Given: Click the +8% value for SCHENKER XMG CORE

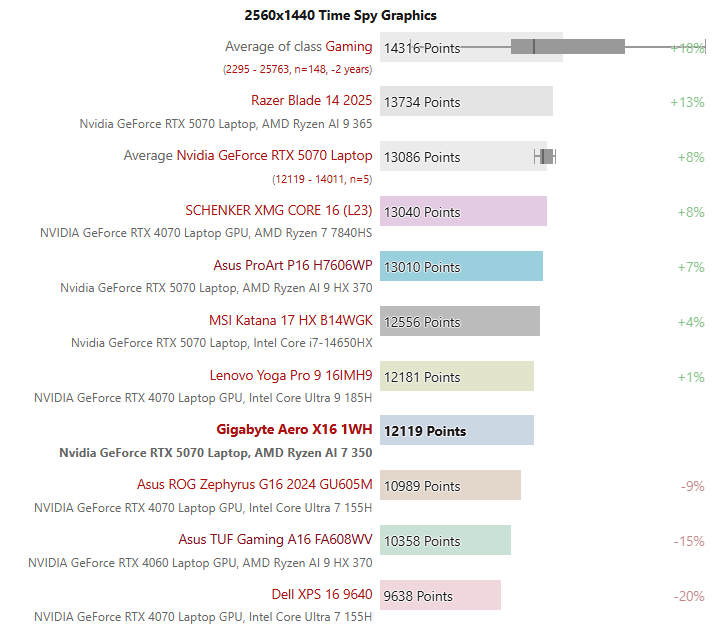Looking at the screenshot, I should point(691,212).
